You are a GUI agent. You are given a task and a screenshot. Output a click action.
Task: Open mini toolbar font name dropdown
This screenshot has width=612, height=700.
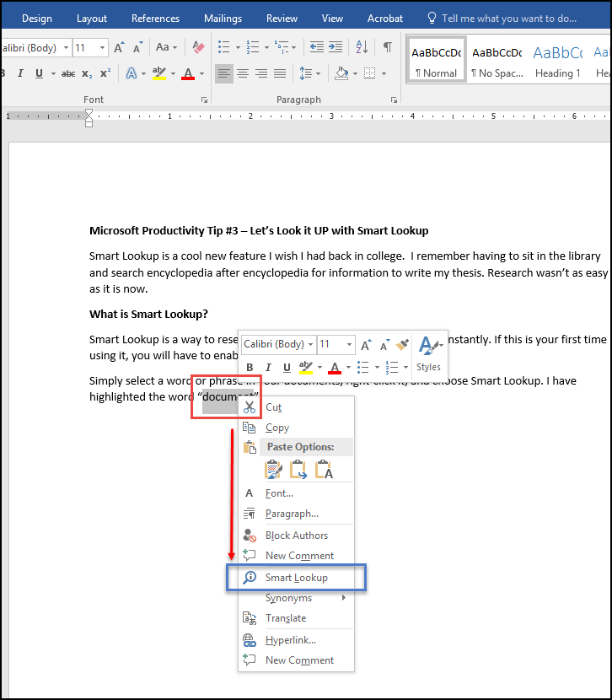pyautogui.click(x=310, y=345)
